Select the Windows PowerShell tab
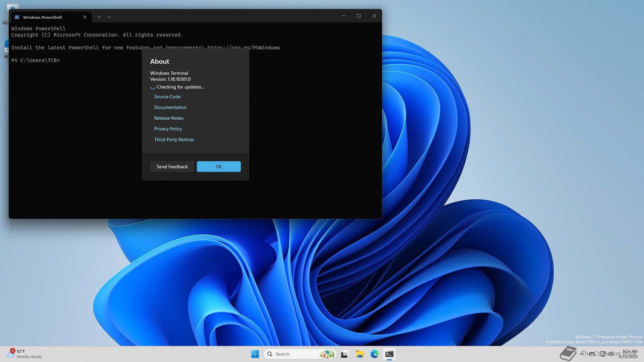The width and height of the screenshot is (644, 362). (x=43, y=17)
